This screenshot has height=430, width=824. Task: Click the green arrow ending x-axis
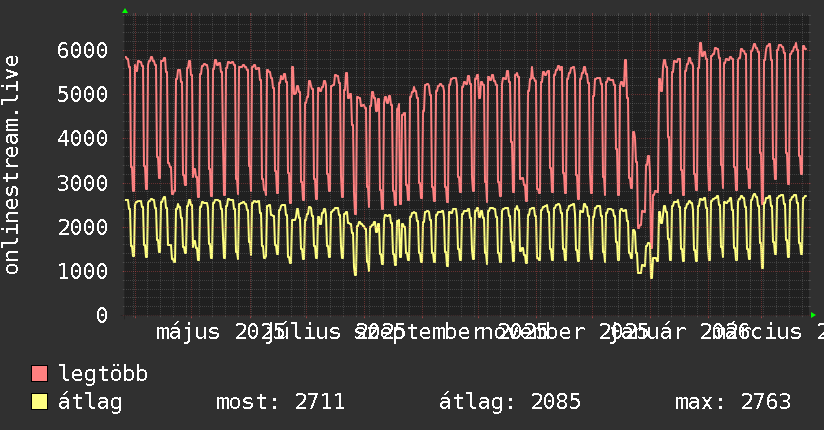click(x=813, y=315)
